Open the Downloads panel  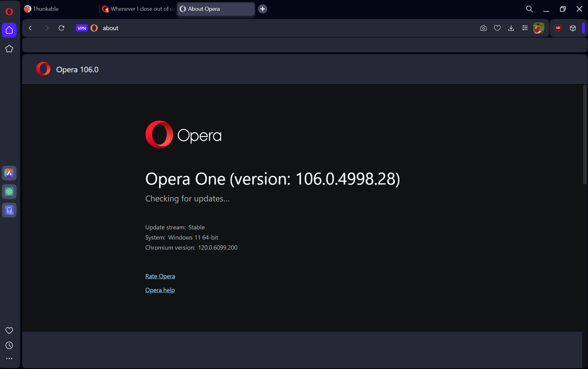[x=511, y=28]
